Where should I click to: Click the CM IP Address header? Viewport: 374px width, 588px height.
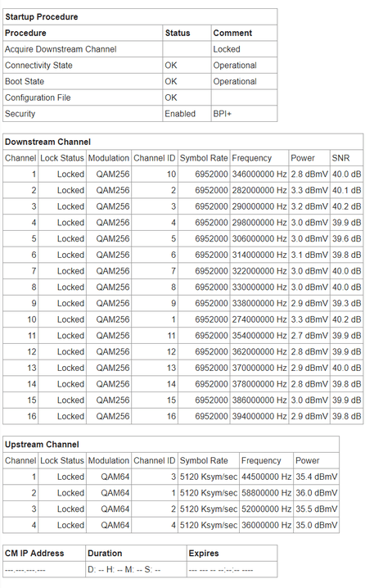pos(34,553)
